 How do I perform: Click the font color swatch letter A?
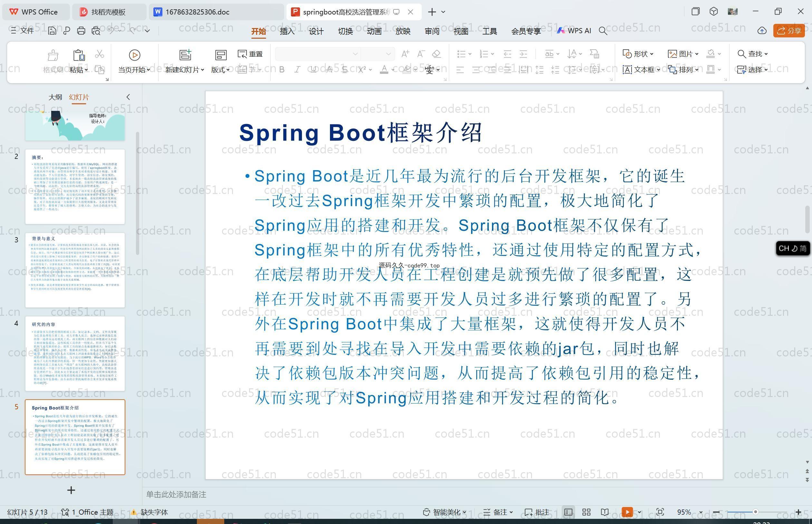pos(384,70)
